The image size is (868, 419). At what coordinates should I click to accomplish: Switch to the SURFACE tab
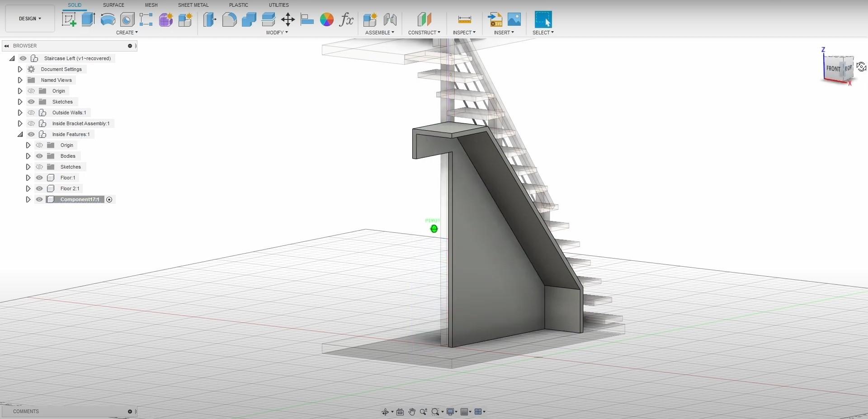coord(113,5)
